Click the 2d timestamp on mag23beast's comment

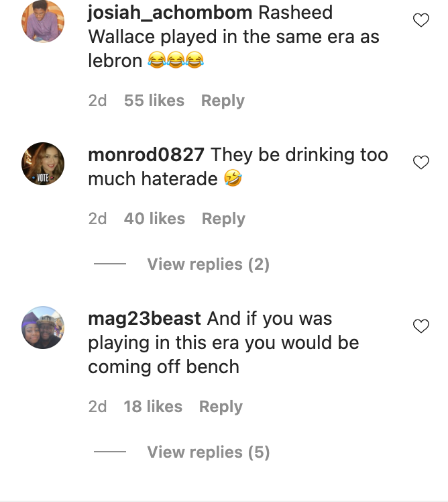97,407
